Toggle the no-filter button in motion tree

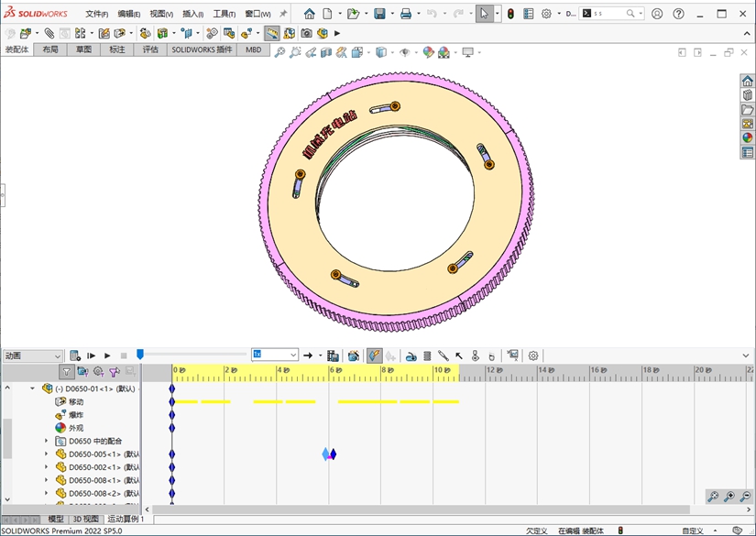point(67,372)
